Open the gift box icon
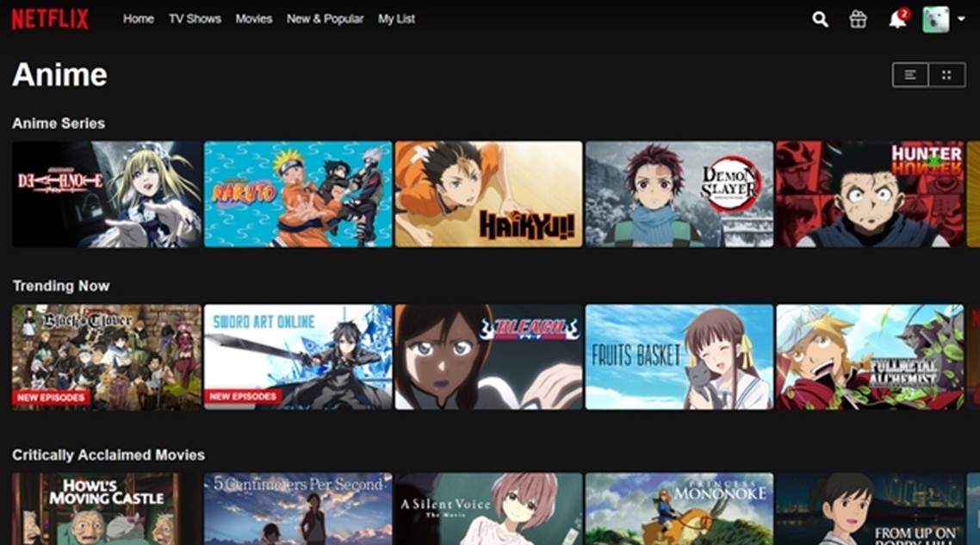Screen dimensions: 980x545 858,20
